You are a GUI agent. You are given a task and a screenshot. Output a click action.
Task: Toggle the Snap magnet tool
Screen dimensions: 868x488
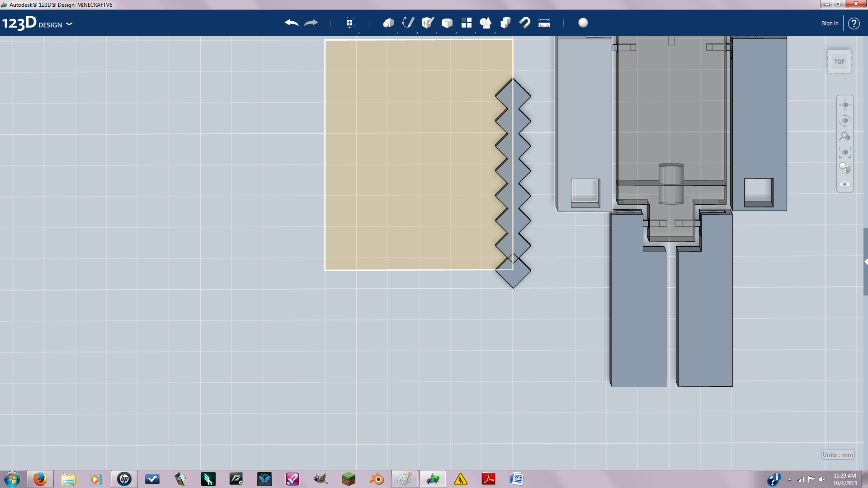tap(525, 23)
